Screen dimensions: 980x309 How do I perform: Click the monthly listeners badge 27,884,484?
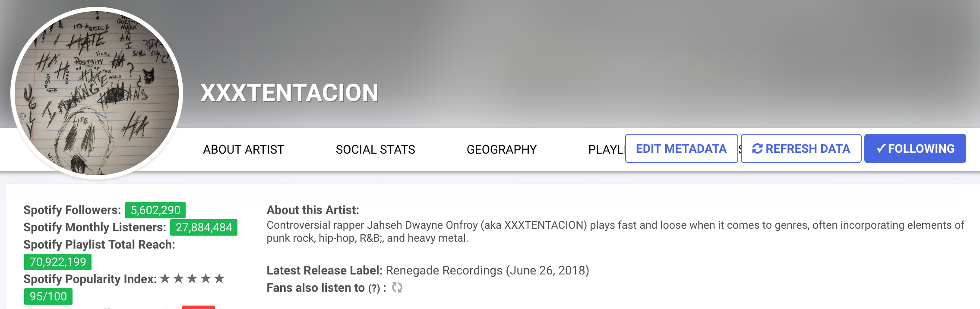204,227
